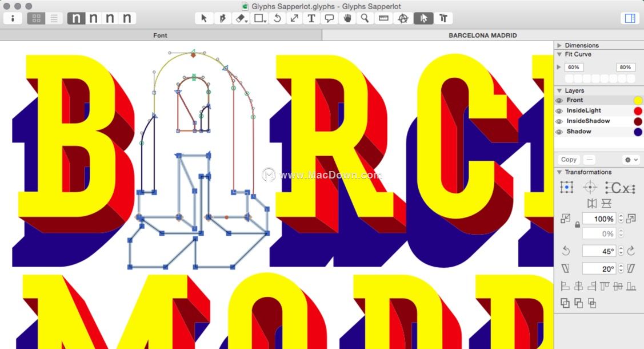
Task: Select the Text tool
Action: click(311, 18)
